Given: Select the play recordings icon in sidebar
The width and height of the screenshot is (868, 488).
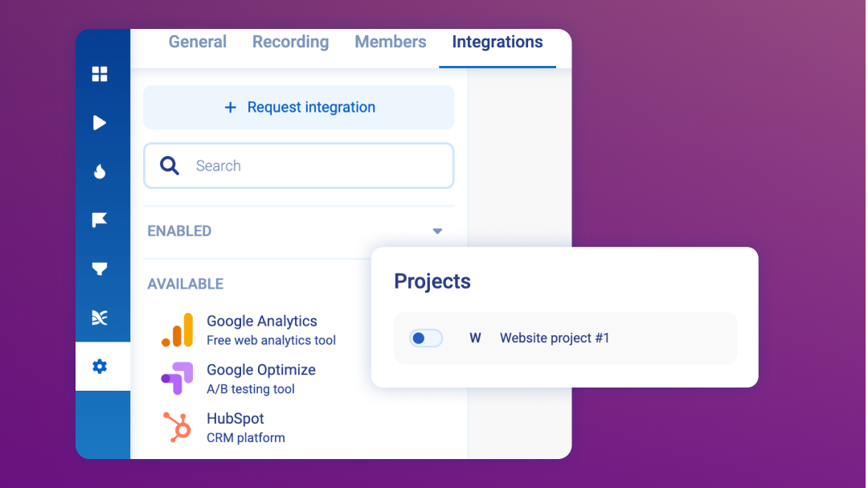Looking at the screenshot, I should tap(100, 122).
